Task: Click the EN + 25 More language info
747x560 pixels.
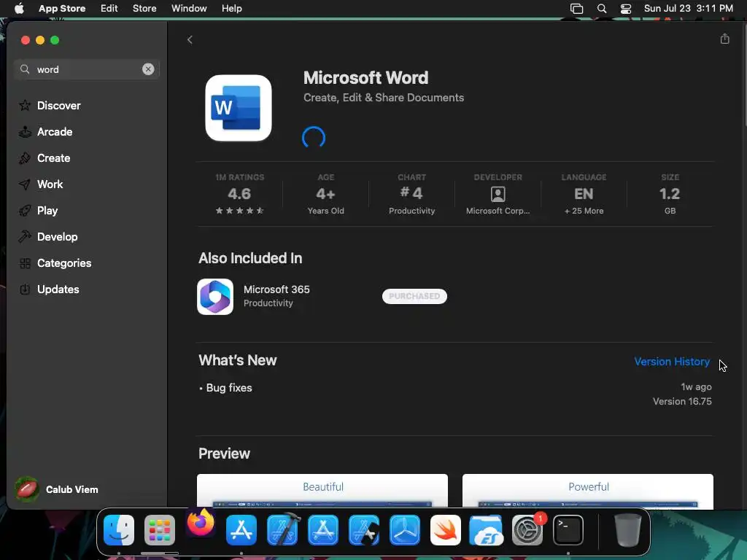Action: tap(584, 195)
